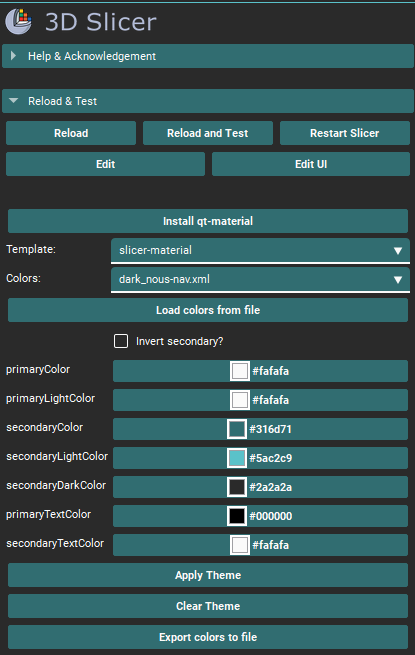Expand the Help & Acknowledgement section
The height and width of the screenshot is (655, 415).
pos(208,56)
